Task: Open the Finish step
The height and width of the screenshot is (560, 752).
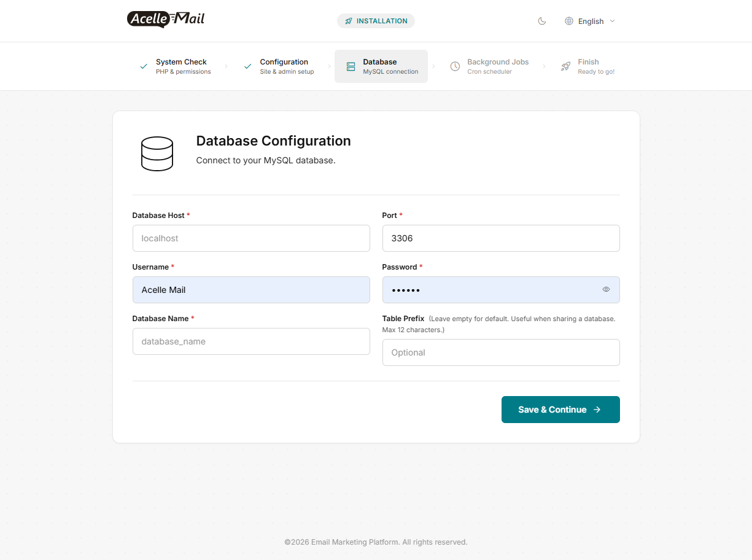Action: (587, 66)
